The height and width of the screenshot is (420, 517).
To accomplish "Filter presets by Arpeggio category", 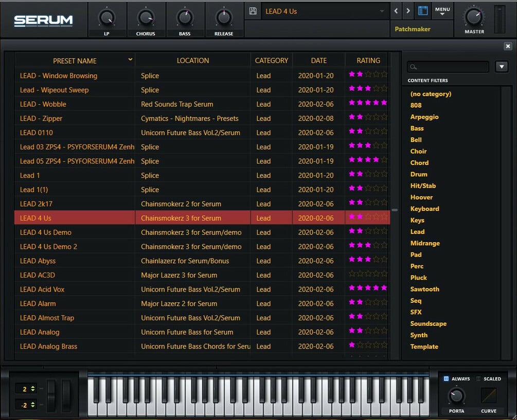I will (424, 117).
